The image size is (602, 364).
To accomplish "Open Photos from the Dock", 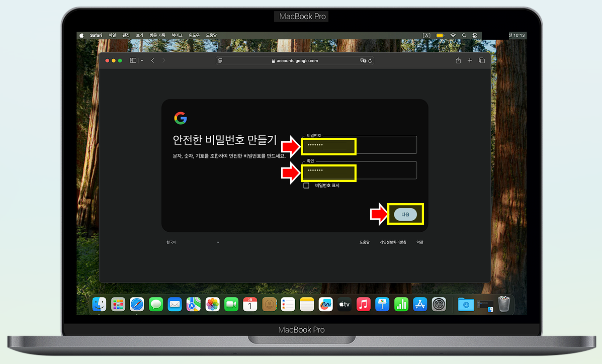I will [x=212, y=305].
